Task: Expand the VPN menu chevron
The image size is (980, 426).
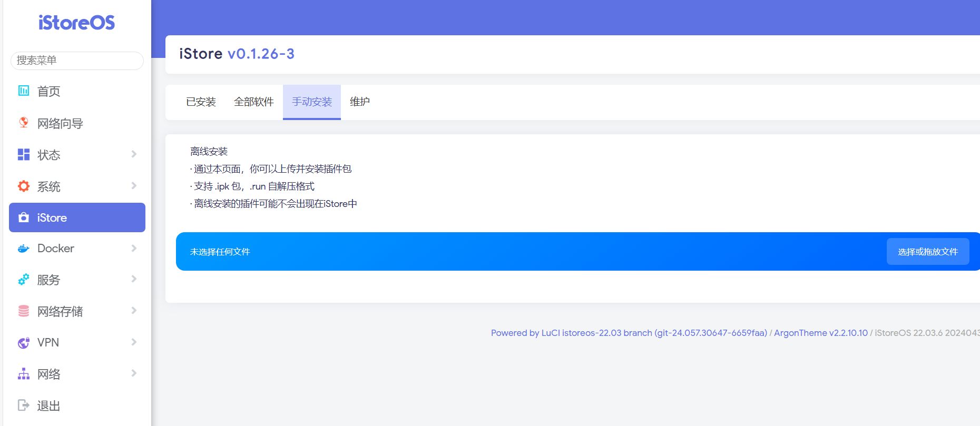Action: [x=134, y=342]
